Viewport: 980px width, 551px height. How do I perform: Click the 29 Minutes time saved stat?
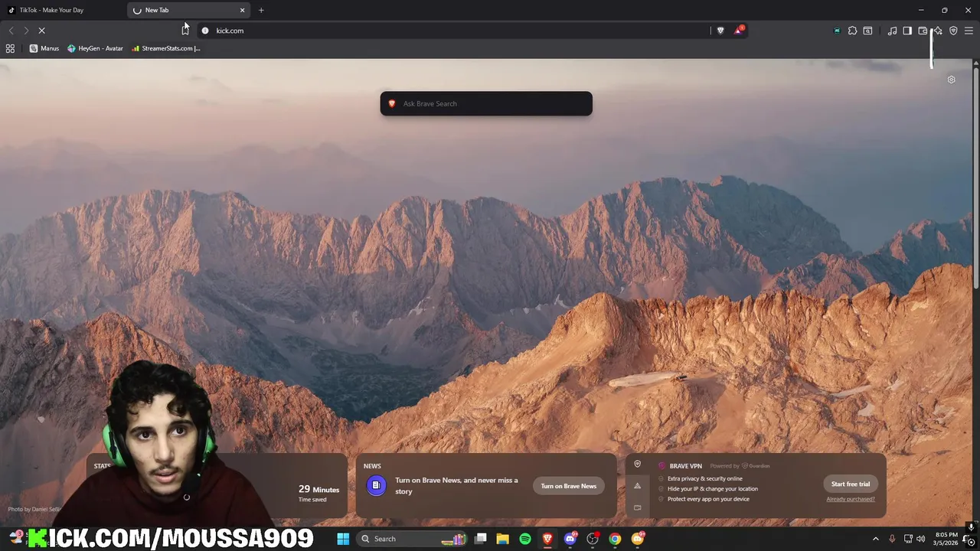pos(318,493)
